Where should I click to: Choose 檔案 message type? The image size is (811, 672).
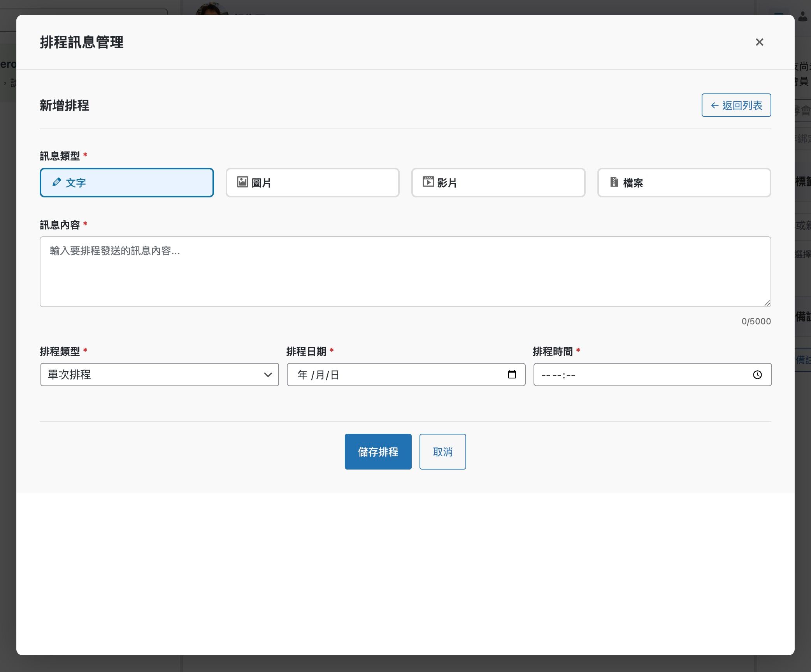pos(684,183)
